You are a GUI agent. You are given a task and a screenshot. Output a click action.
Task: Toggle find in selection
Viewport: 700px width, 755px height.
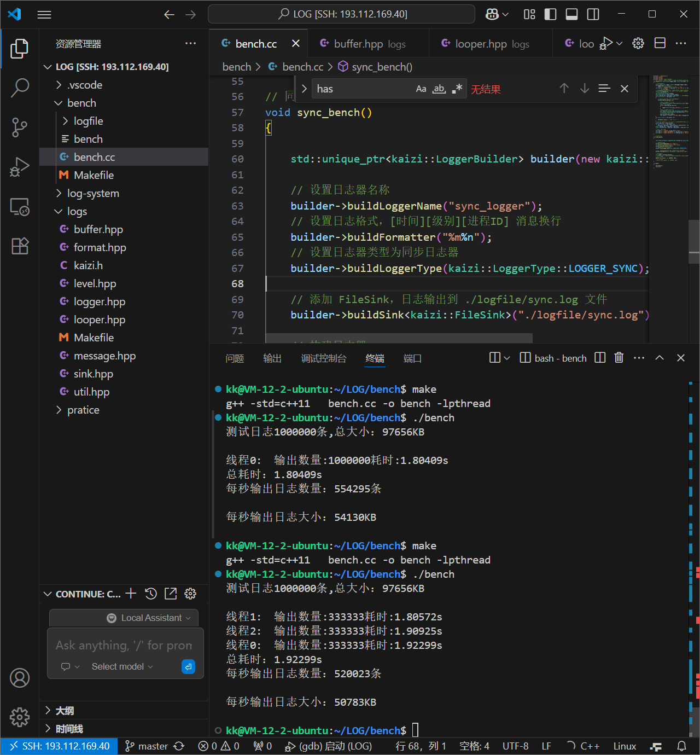point(604,88)
